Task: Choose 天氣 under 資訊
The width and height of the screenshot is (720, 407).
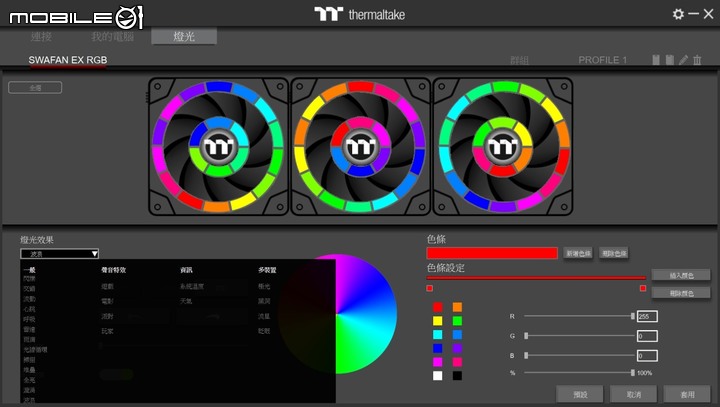Action: click(x=186, y=301)
